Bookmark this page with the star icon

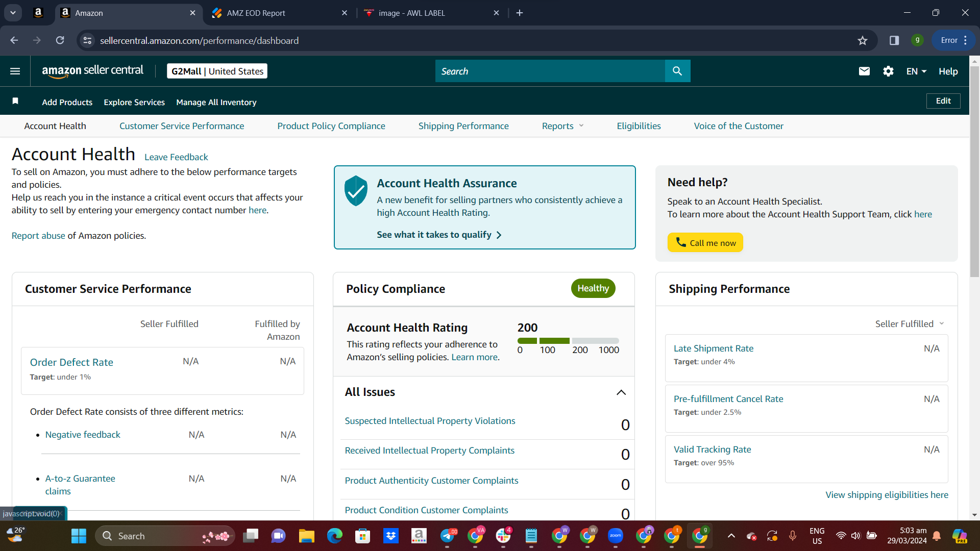[x=863, y=41]
